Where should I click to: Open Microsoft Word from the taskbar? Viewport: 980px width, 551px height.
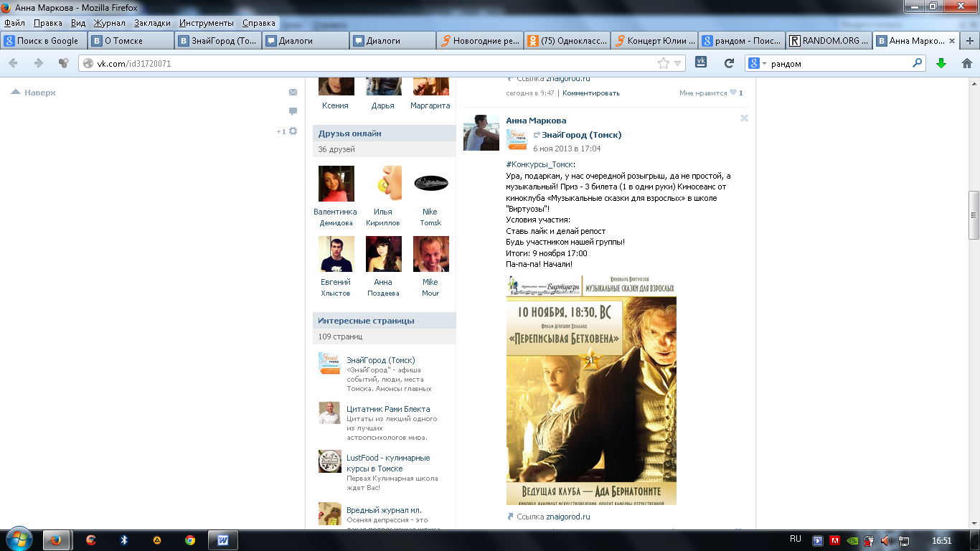[x=222, y=540]
